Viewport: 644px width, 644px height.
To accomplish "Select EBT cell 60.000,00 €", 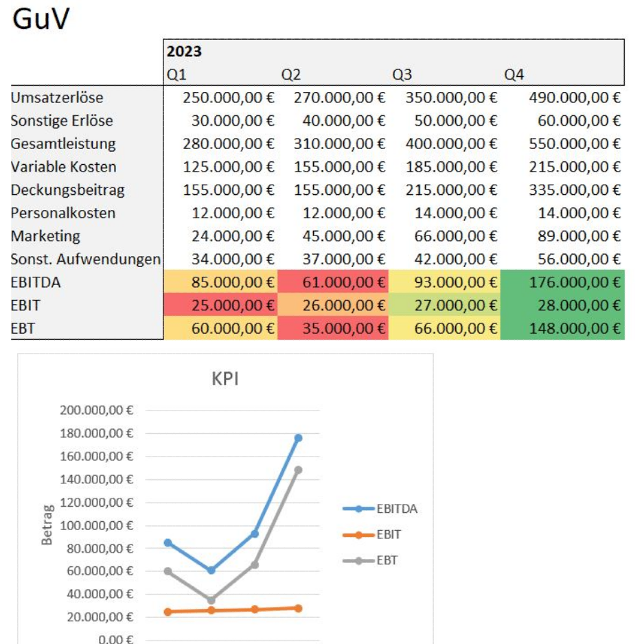I will click(220, 327).
